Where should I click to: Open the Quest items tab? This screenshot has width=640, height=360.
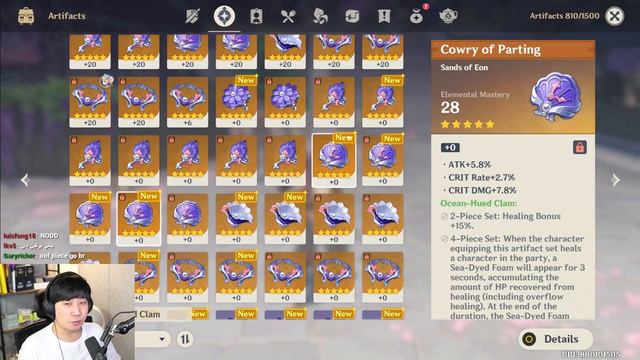[384, 16]
